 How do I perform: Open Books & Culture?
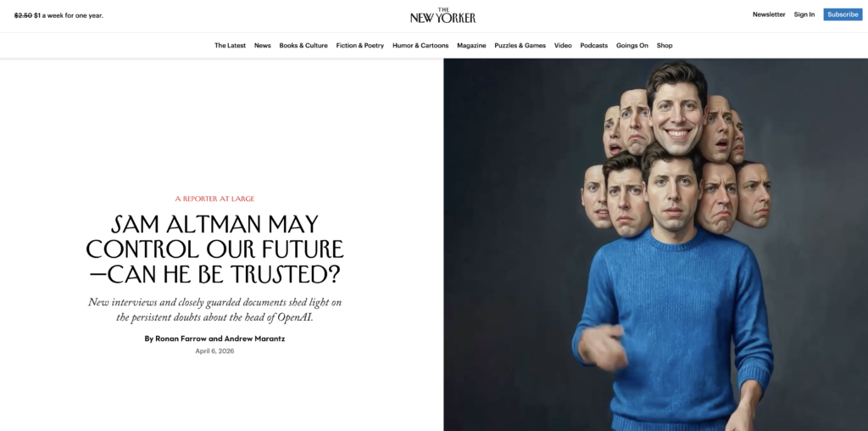(x=303, y=46)
